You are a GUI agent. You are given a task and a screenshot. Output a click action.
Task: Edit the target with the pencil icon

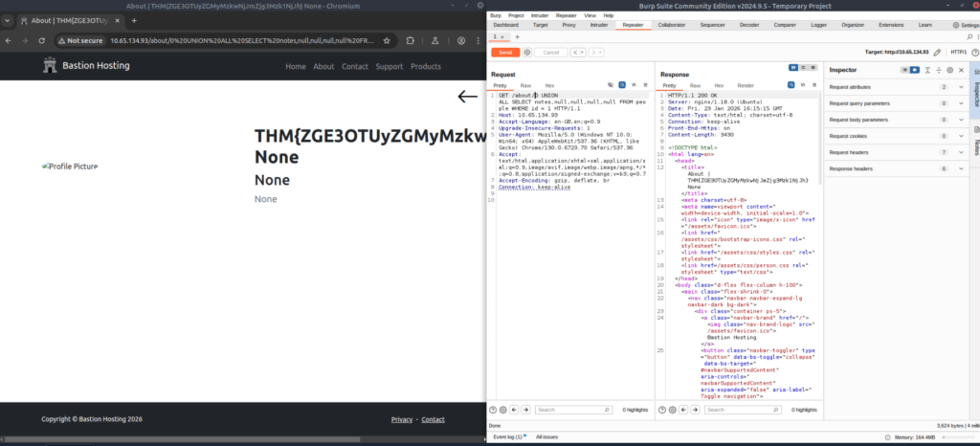936,53
